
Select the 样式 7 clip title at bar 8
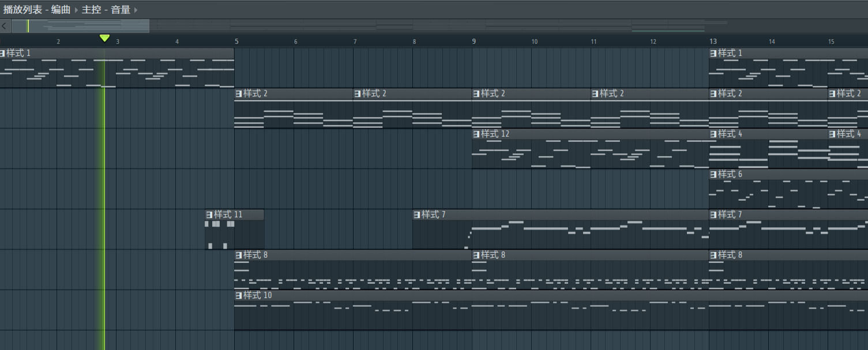tap(434, 214)
